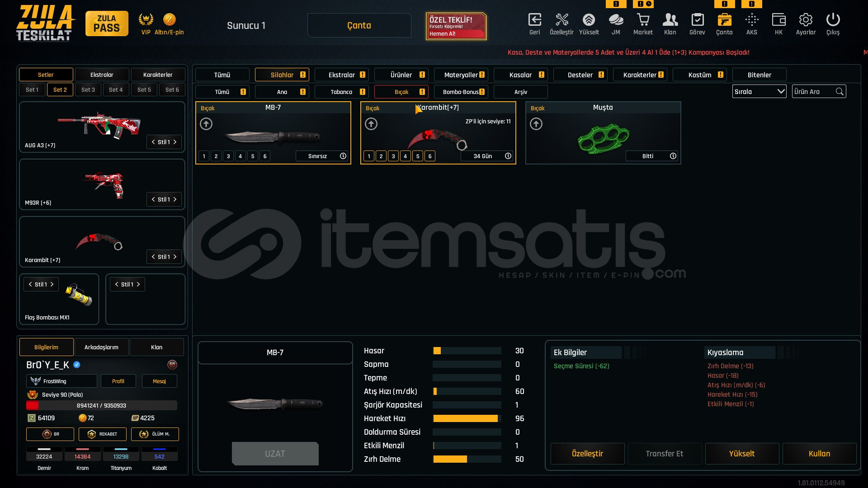
Task: Click the ÖZEL TEKLİF banner
Action: 456,26
